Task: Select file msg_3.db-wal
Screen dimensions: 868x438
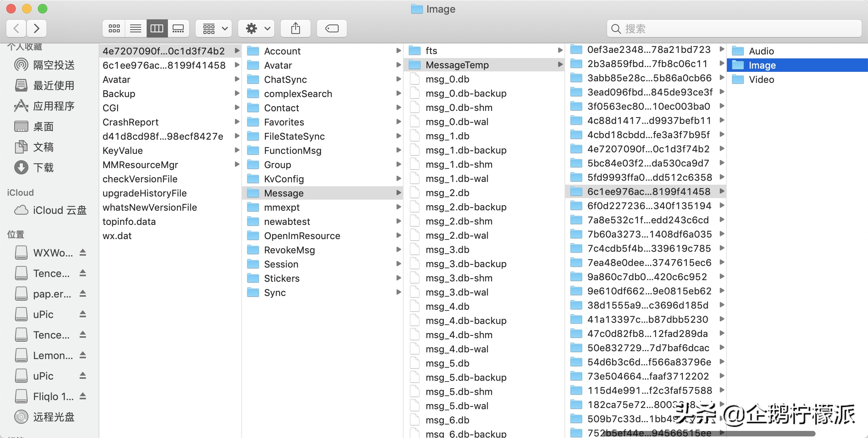Action: pyautogui.click(x=484, y=292)
